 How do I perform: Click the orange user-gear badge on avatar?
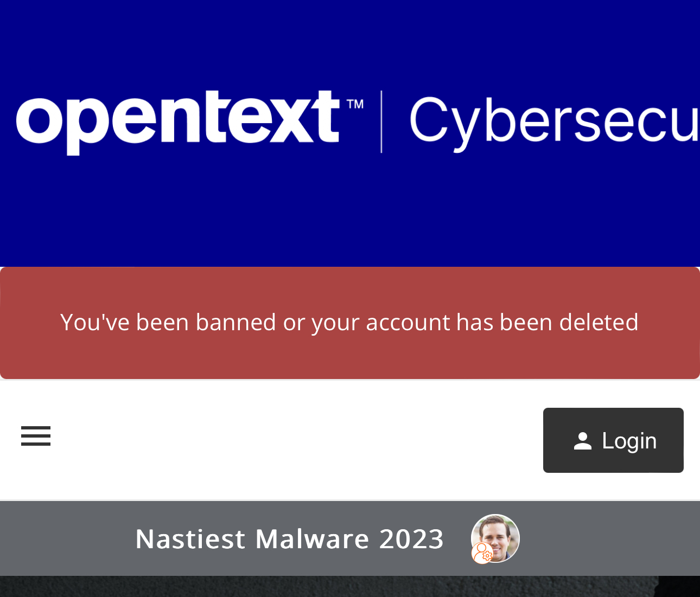[x=482, y=554]
